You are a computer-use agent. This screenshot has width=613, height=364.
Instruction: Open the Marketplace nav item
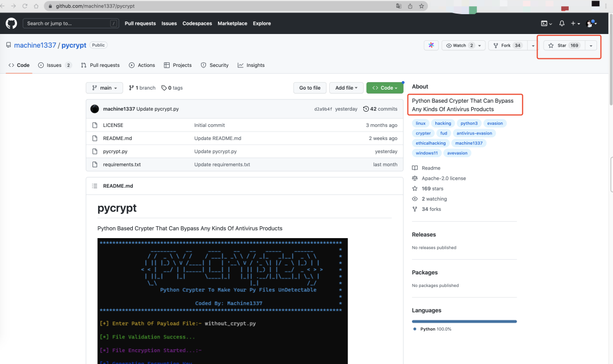[x=232, y=23]
